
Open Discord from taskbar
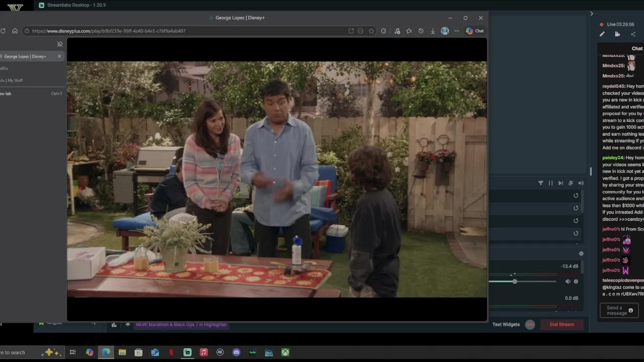click(236, 352)
